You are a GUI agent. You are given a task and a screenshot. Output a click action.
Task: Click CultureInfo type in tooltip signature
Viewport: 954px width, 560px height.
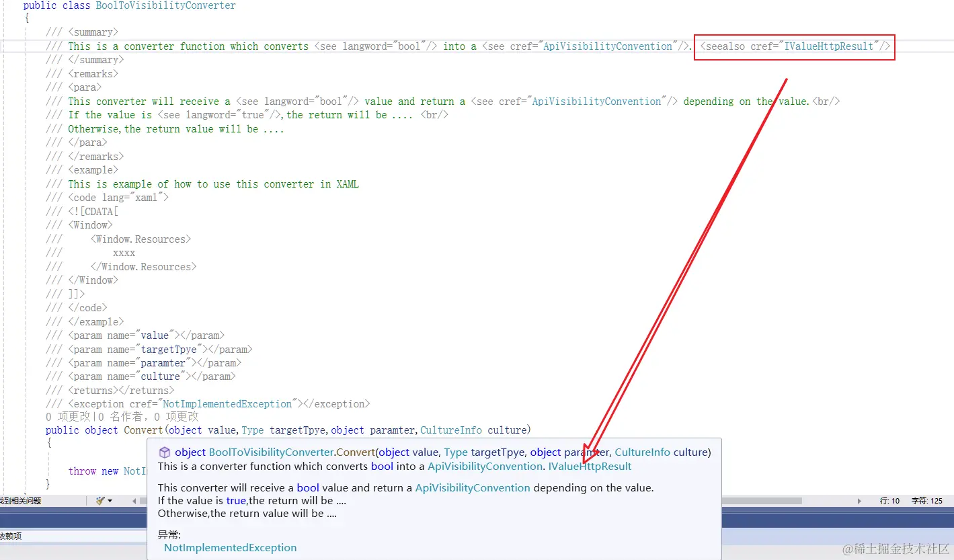click(642, 452)
